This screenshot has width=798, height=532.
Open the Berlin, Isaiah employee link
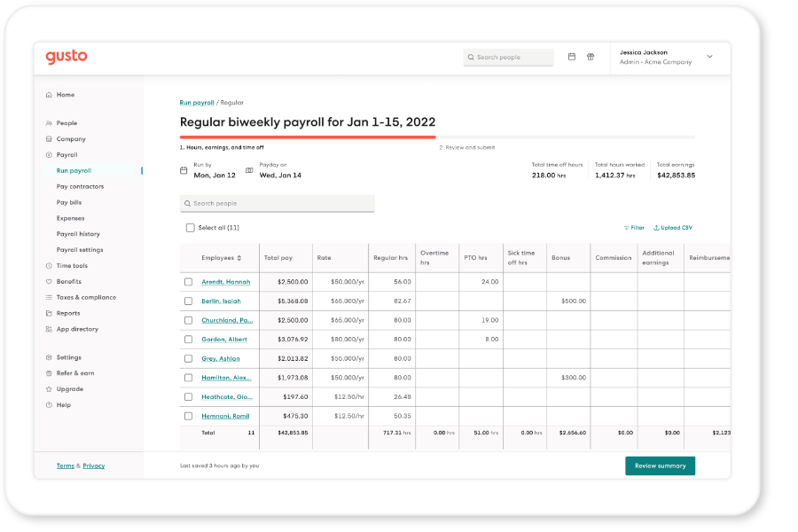(x=221, y=301)
